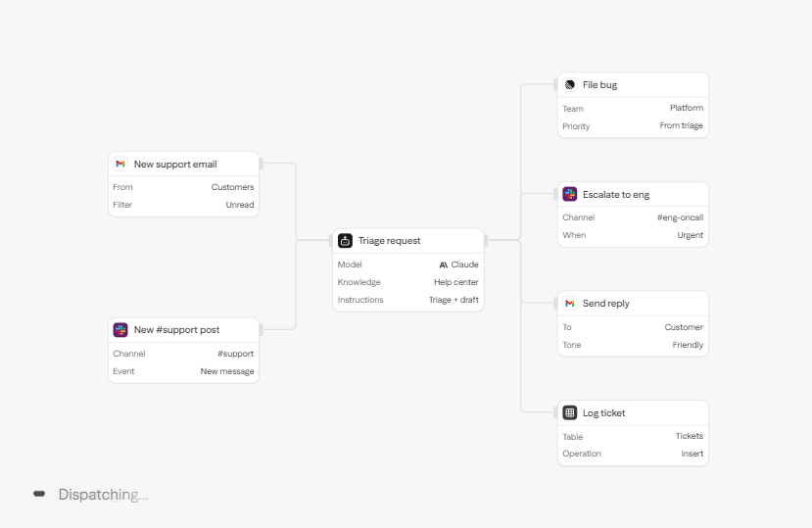Select the #eng-oncall channel value

click(680, 217)
